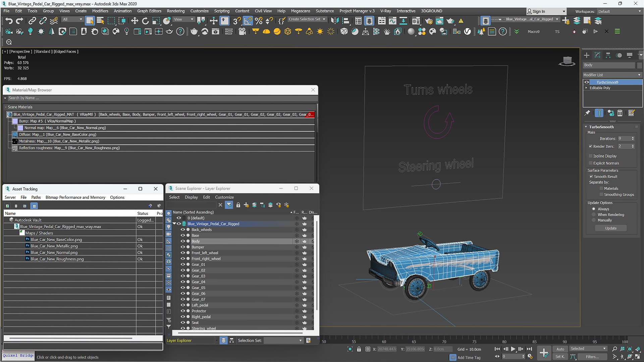Enable the Explicit Normals checkbox

coord(590,163)
